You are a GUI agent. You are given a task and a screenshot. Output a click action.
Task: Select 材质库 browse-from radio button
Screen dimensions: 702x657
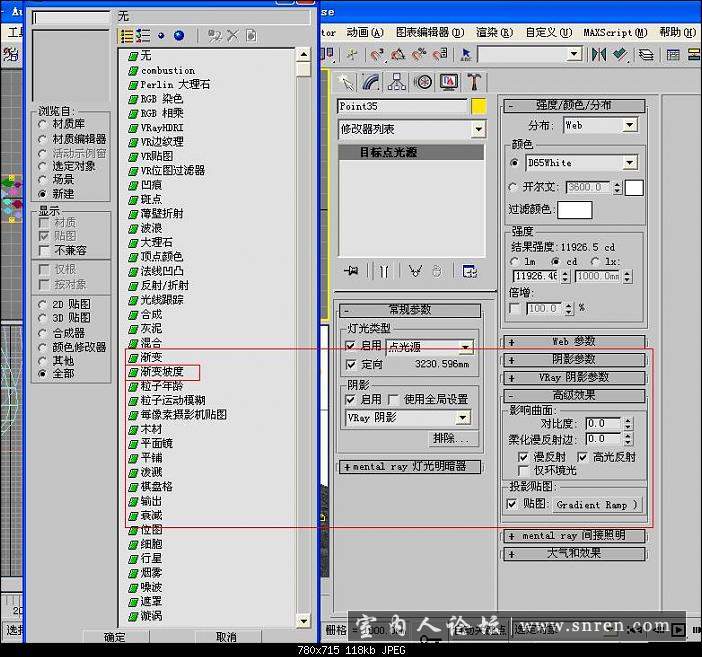(x=43, y=125)
